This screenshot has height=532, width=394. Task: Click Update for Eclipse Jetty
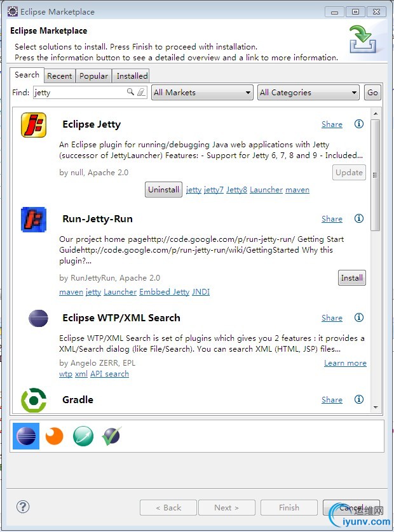point(349,172)
